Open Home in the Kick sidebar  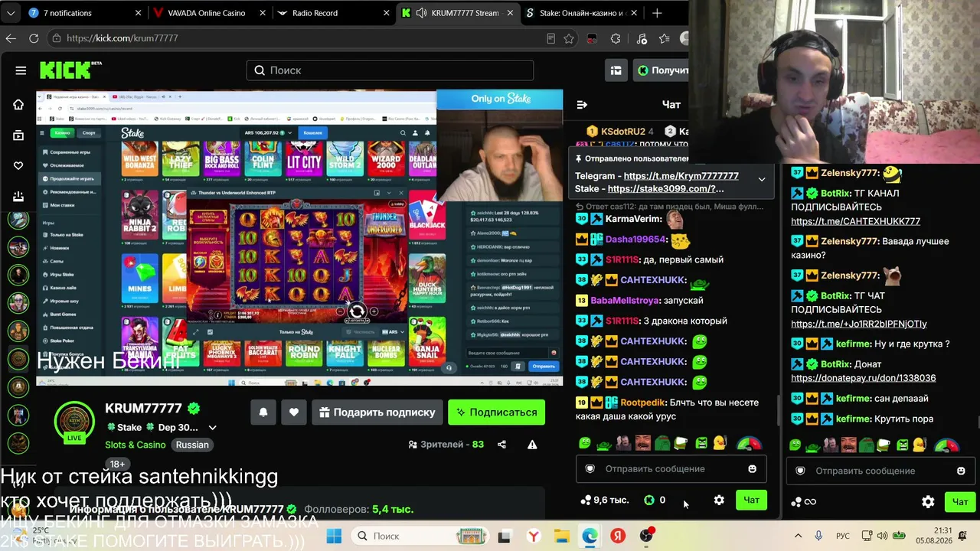click(18, 105)
